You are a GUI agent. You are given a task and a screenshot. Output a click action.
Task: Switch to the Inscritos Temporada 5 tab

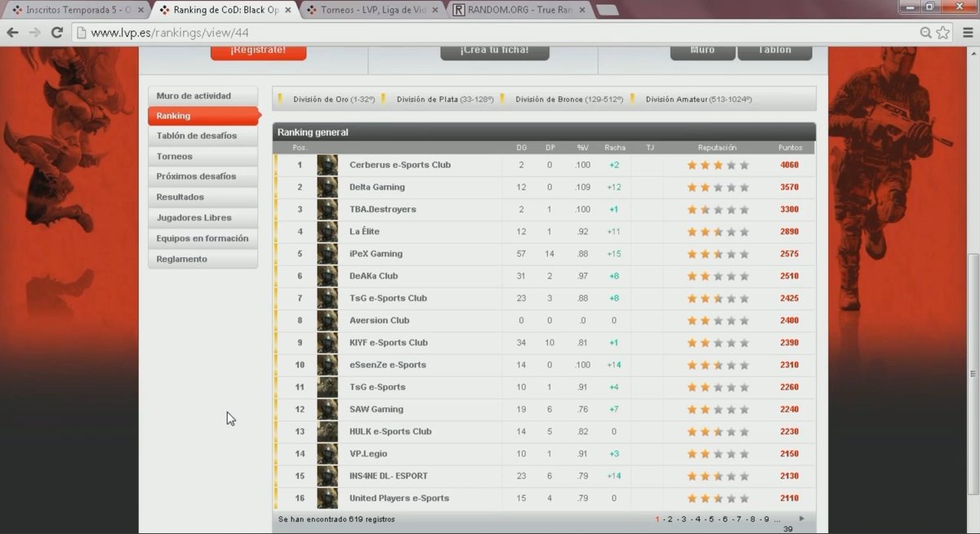coord(75,10)
